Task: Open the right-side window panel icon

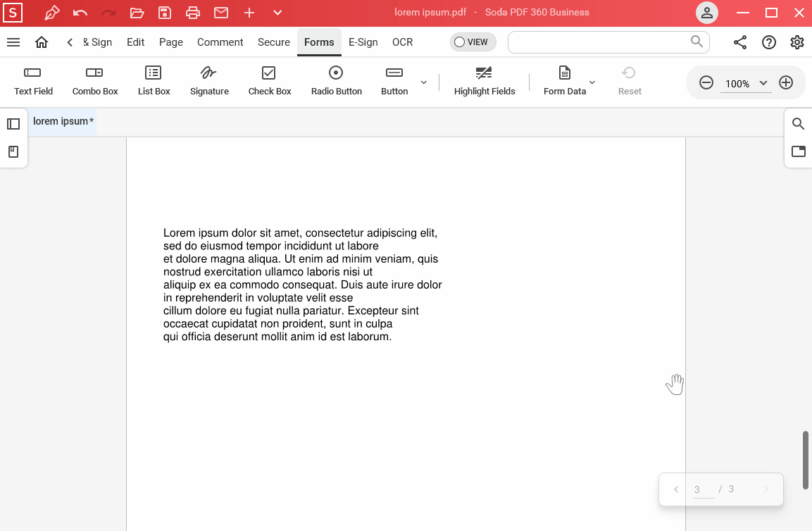Action: [798, 151]
